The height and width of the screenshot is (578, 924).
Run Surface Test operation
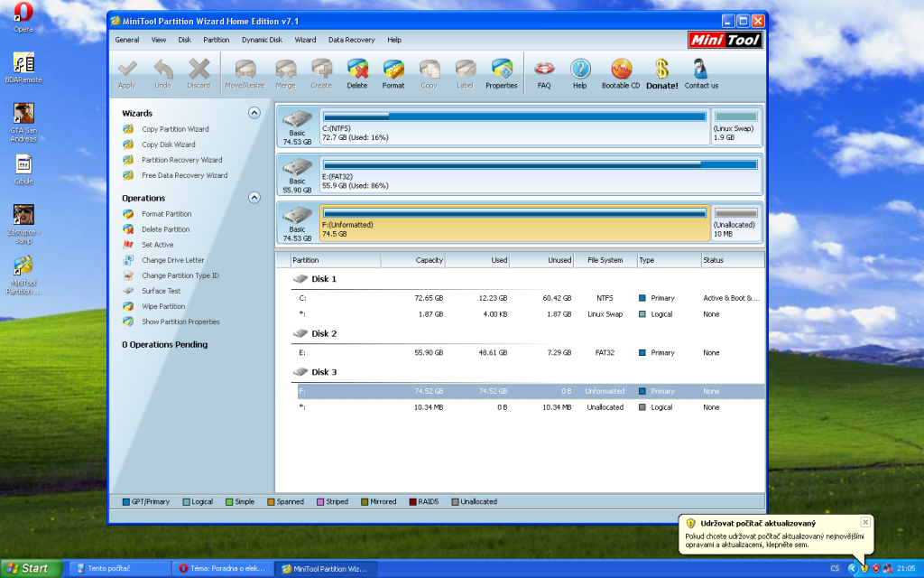coord(161,291)
